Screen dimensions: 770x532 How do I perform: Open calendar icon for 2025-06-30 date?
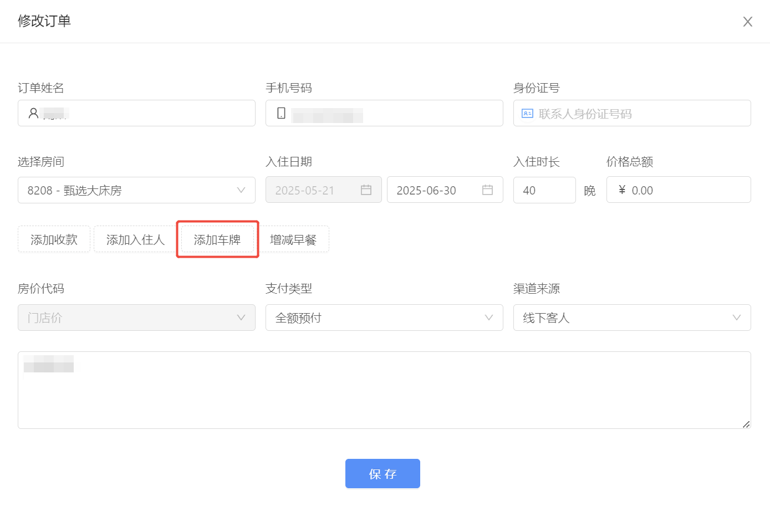point(487,190)
